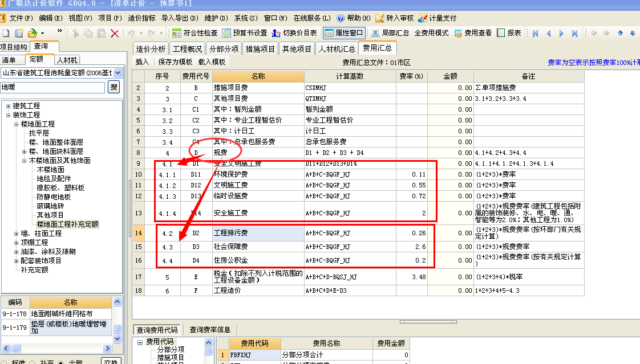Open 预算书设置 budget settings
The width and height of the screenshot is (640, 364).
point(245,33)
